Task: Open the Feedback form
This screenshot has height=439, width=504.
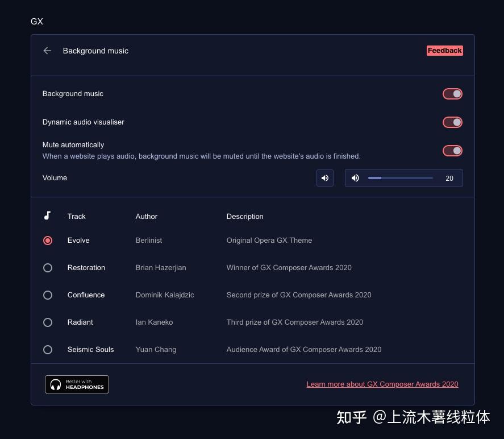Action: pos(445,51)
